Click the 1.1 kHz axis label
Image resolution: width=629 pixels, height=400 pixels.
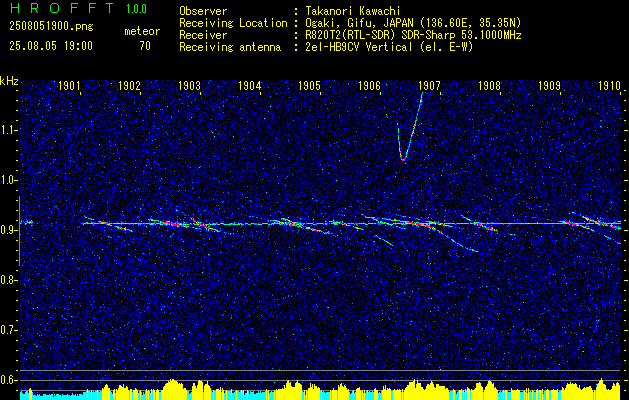[x=7, y=130]
